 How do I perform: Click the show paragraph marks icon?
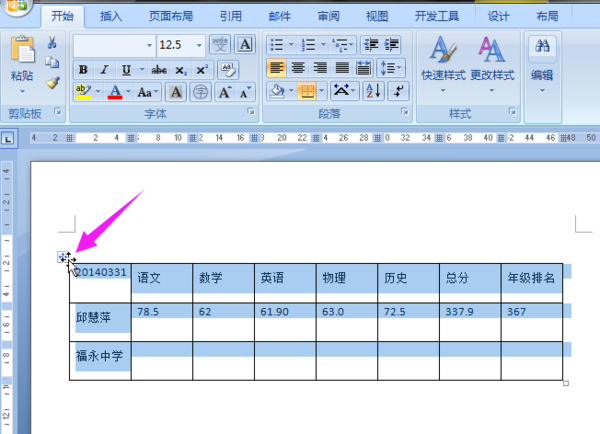(x=400, y=91)
